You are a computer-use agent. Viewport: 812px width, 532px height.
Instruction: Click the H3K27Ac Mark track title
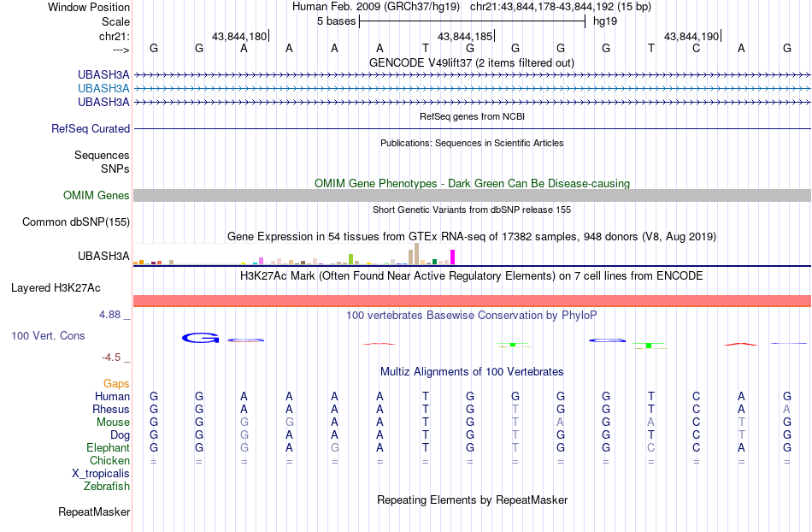coord(472,275)
